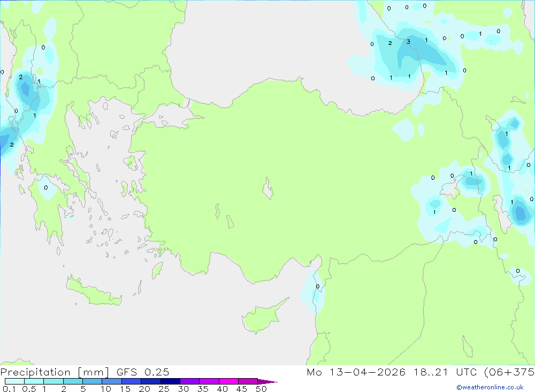Click the legend arrow tip above 50 mm
The height and width of the screenshot is (392, 535).
point(267,381)
